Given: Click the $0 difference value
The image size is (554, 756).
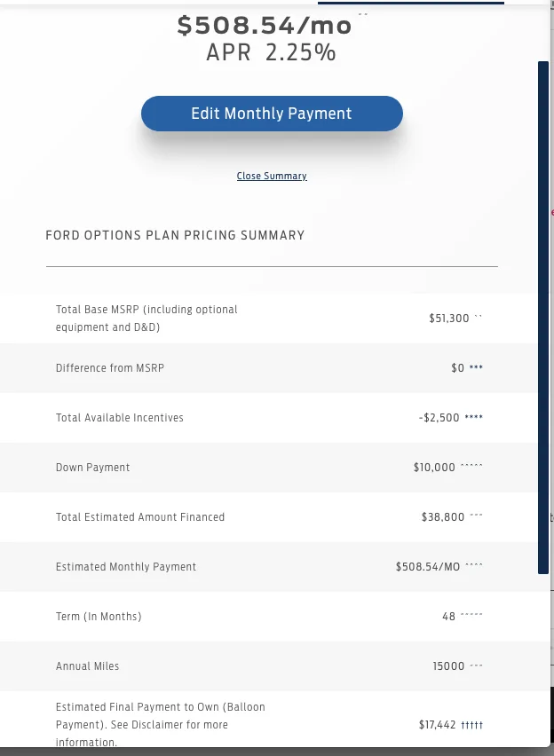Looking at the screenshot, I should 457,368.
